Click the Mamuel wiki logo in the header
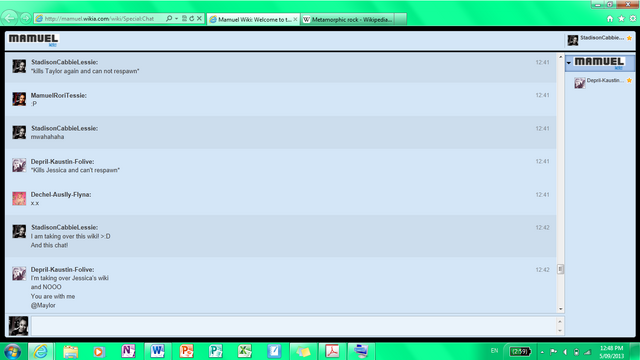Viewport: 640px width, 360px height. [33, 40]
